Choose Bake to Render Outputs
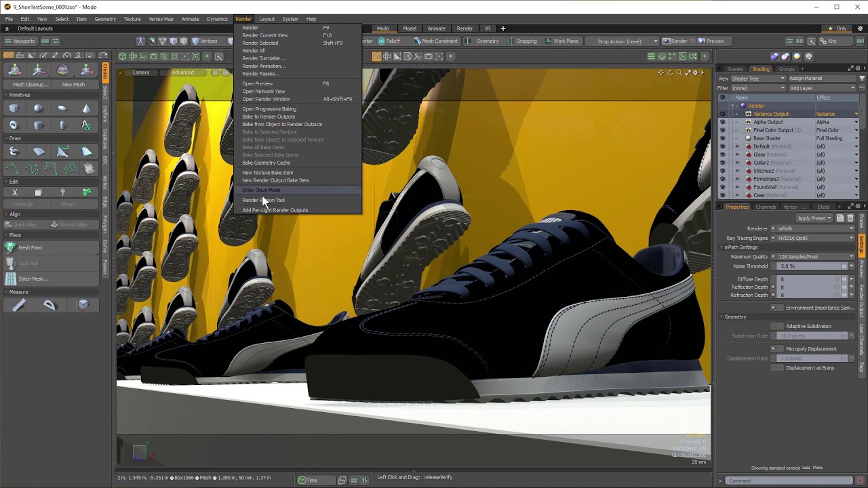This screenshot has height=488, width=868. tap(269, 117)
